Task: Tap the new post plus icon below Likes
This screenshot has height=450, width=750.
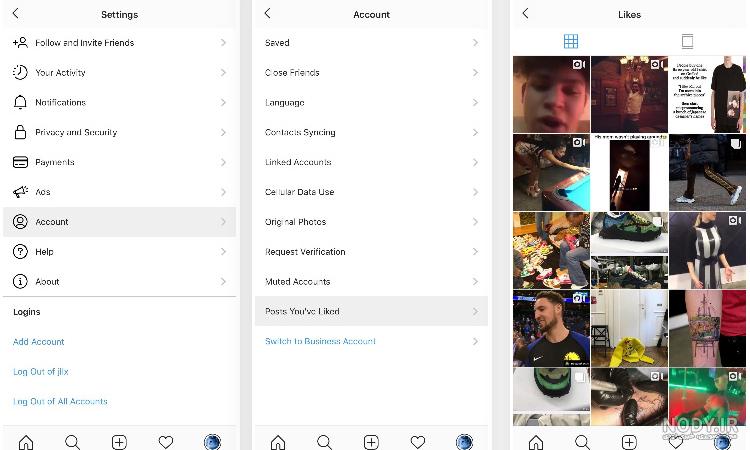Action: (x=629, y=442)
